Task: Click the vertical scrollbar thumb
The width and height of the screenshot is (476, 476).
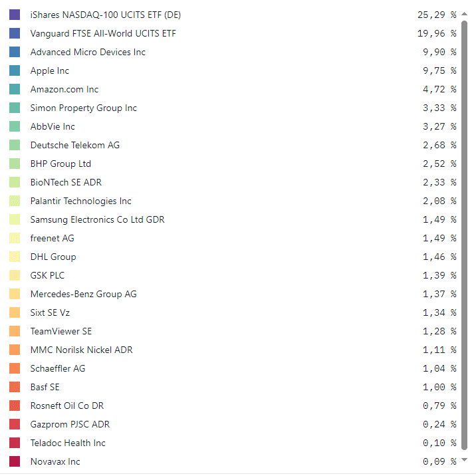Action: [464, 235]
